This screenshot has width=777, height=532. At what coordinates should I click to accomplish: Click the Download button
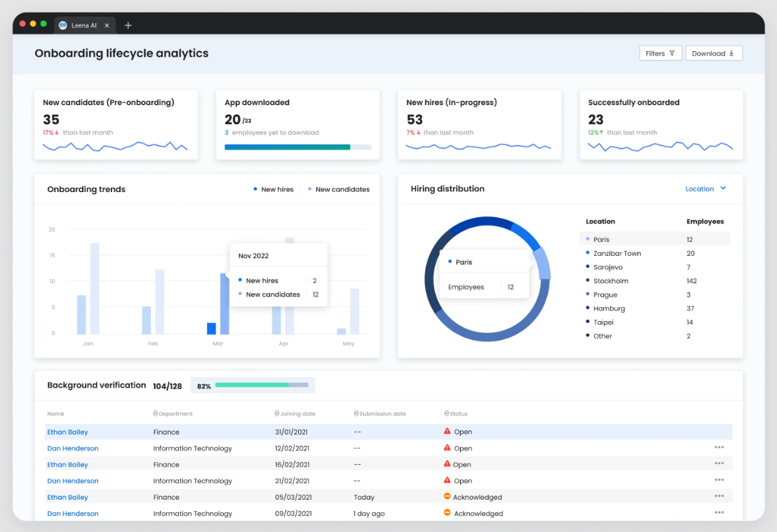point(714,53)
